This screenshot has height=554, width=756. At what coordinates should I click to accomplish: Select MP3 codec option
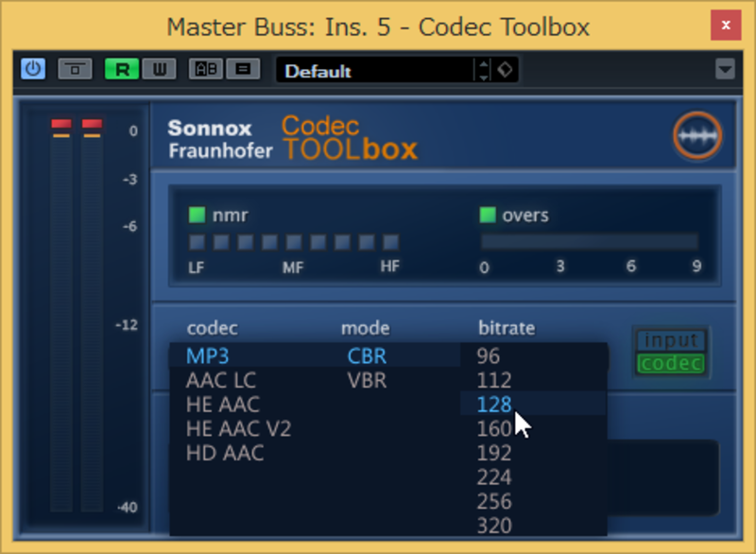207,355
